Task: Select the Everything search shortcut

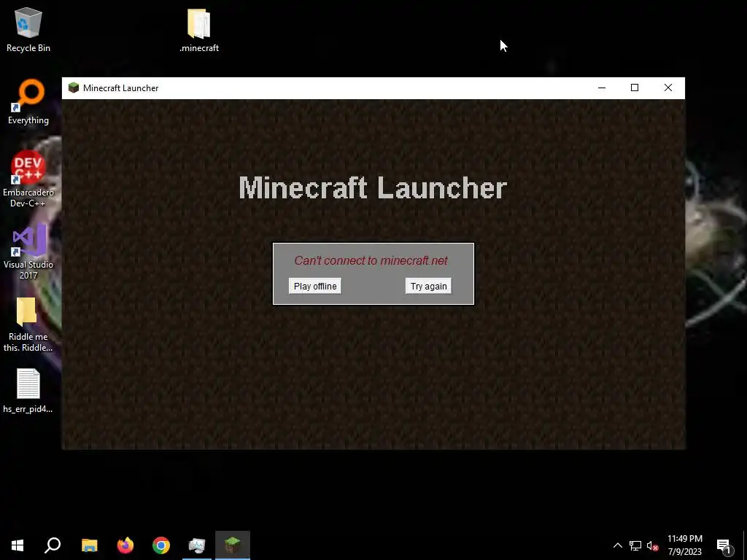Action: (x=28, y=102)
